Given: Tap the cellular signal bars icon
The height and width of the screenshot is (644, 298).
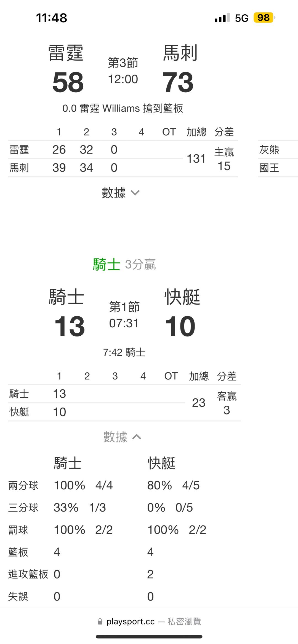Looking at the screenshot, I should pos(222,18).
